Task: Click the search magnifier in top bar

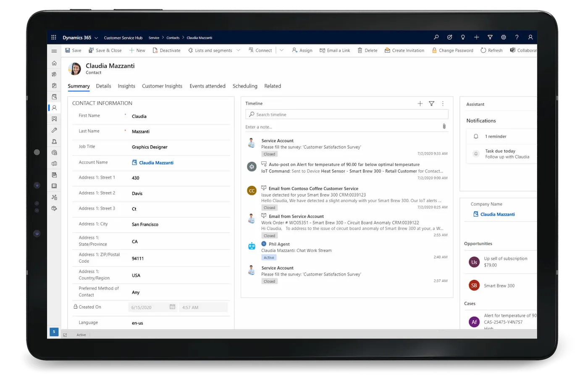Action: [436, 37]
